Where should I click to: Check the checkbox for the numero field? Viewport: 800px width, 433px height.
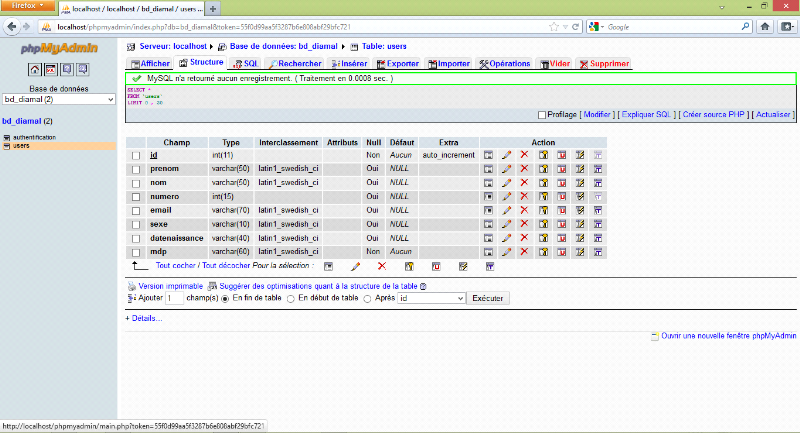tap(136, 197)
